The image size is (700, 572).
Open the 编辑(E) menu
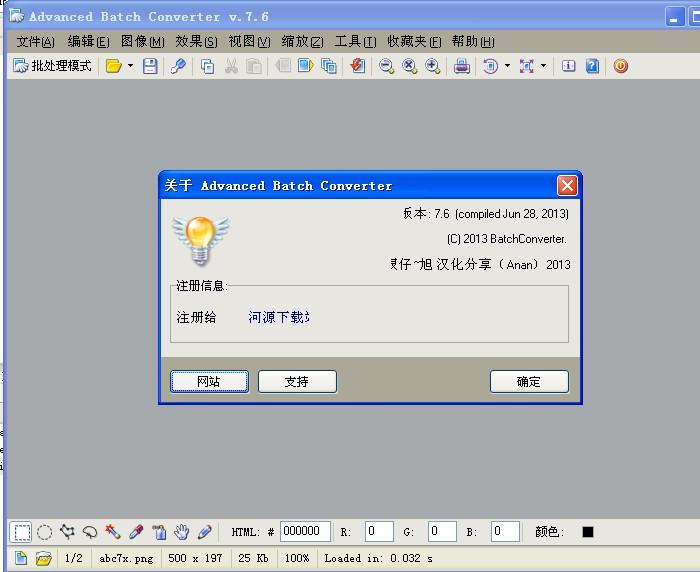click(x=88, y=42)
